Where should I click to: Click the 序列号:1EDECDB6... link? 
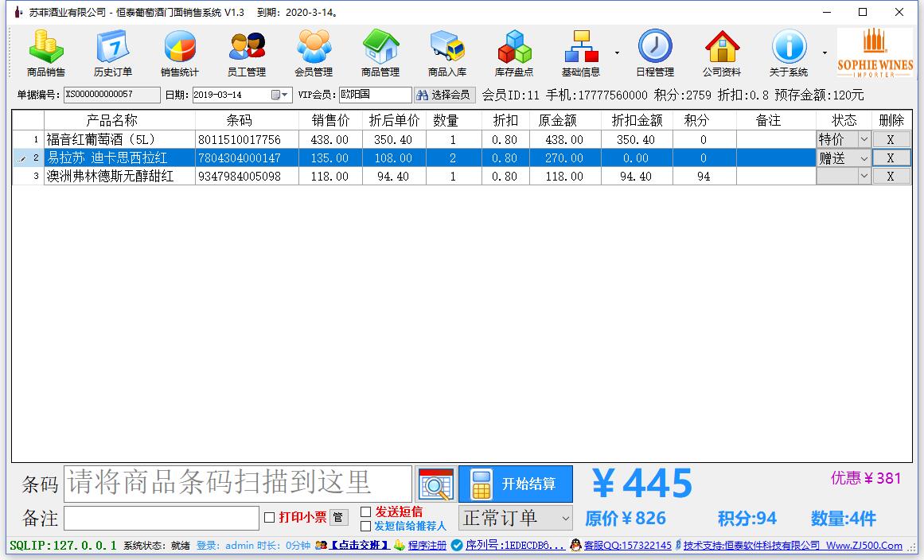click(515, 545)
